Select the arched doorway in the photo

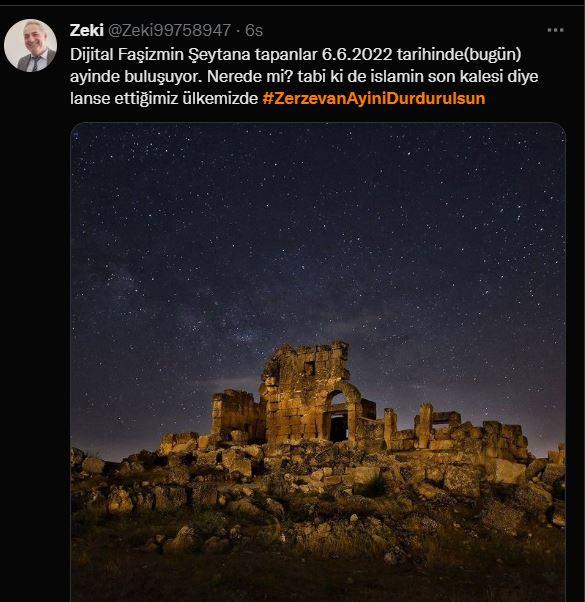[x=339, y=417]
